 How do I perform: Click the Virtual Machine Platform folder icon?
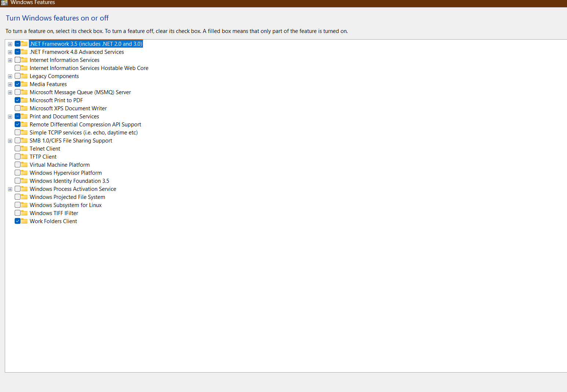(x=24, y=164)
